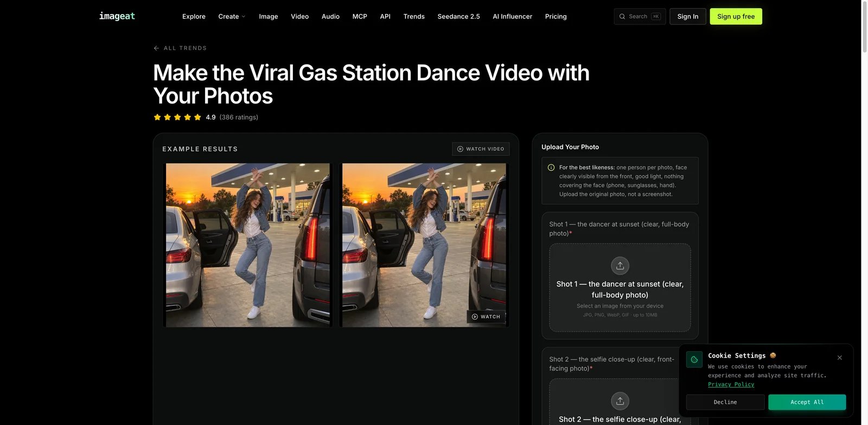Screen dimensions: 868x425
Task: Click the upload icon for Shot 1
Action: 620,265
